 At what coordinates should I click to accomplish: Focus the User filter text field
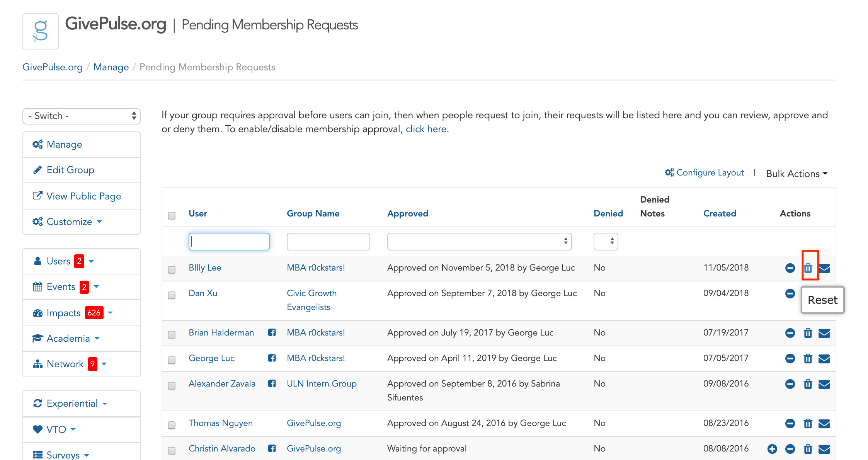pos(229,241)
